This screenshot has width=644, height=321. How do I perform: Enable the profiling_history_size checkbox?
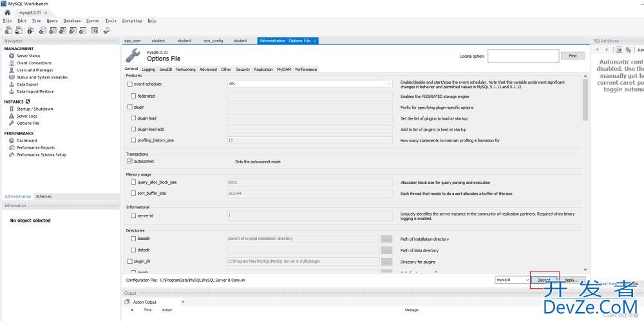pyautogui.click(x=133, y=140)
